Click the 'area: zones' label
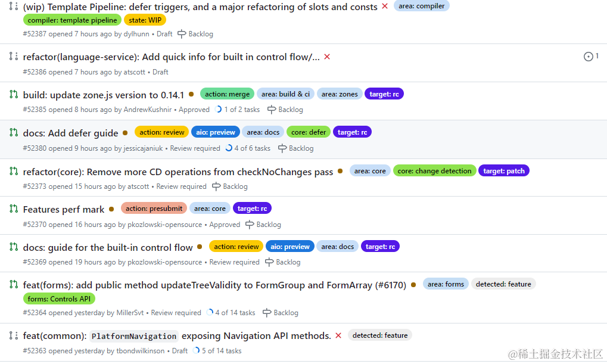 (x=340, y=94)
